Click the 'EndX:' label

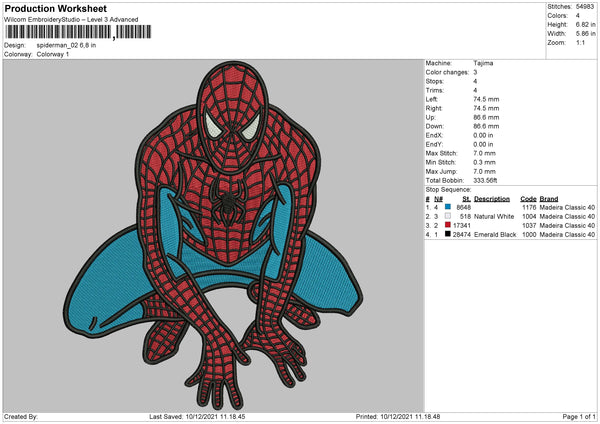tap(434, 135)
